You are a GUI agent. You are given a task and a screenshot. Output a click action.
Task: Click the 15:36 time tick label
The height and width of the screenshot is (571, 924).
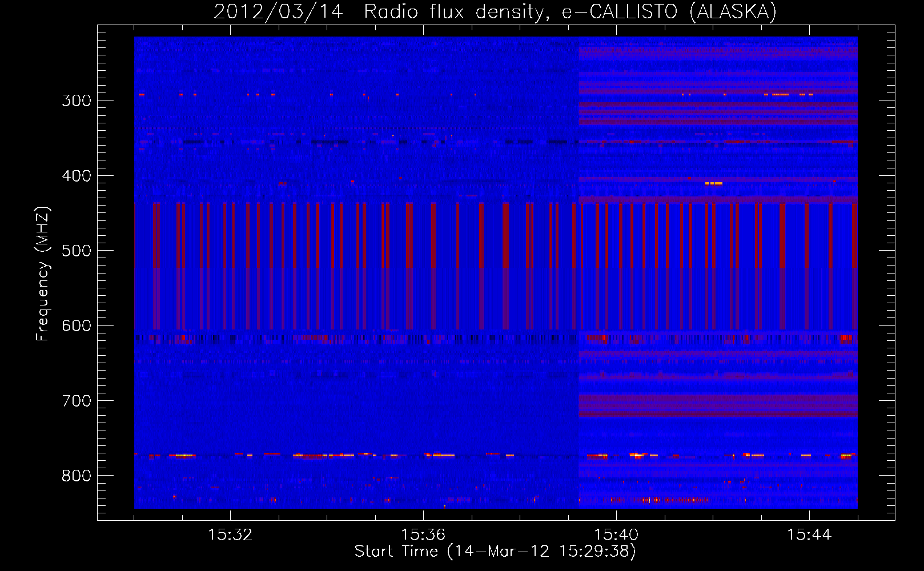(423, 535)
